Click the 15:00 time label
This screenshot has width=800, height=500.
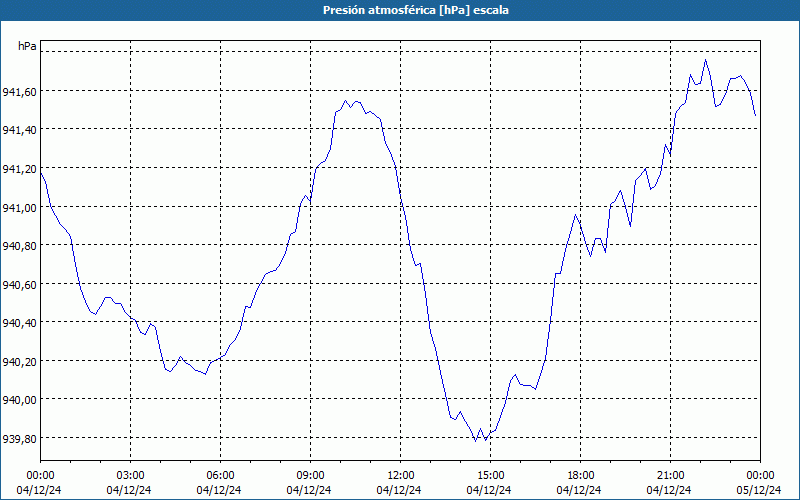[x=490, y=476]
